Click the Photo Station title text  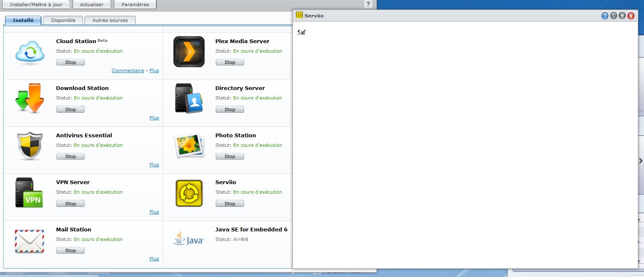tap(236, 135)
